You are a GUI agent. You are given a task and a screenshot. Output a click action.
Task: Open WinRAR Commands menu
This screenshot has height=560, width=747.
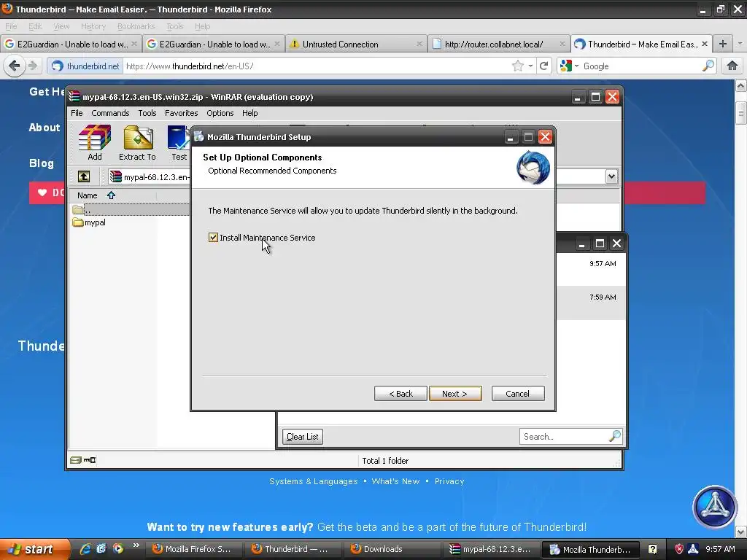coord(110,113)
